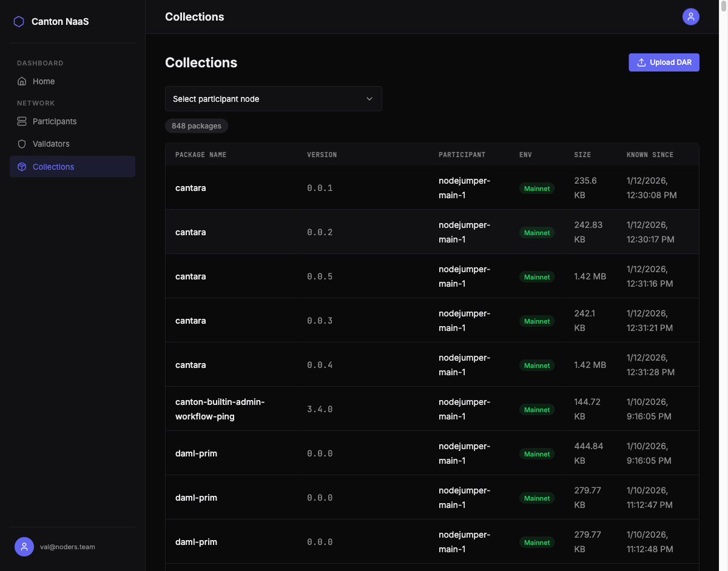Click the 848 packages count badge
Screen dimensions: 728x571
[197, 126]
